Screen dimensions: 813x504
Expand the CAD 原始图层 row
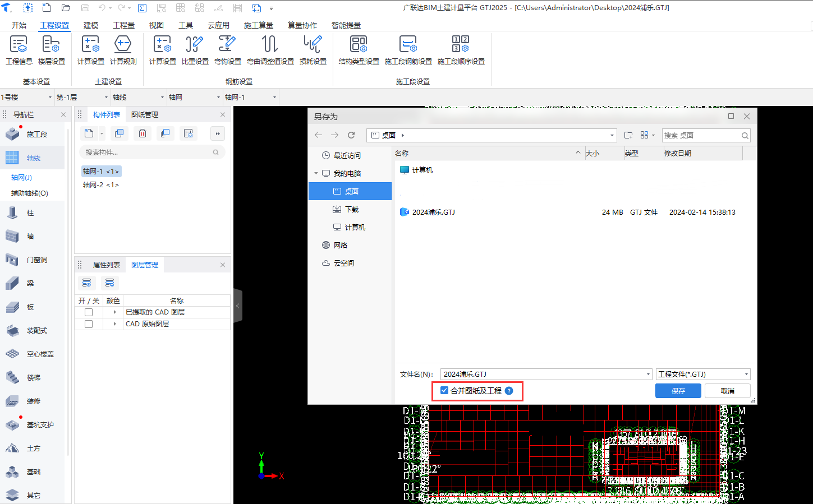tap(114, 324)
